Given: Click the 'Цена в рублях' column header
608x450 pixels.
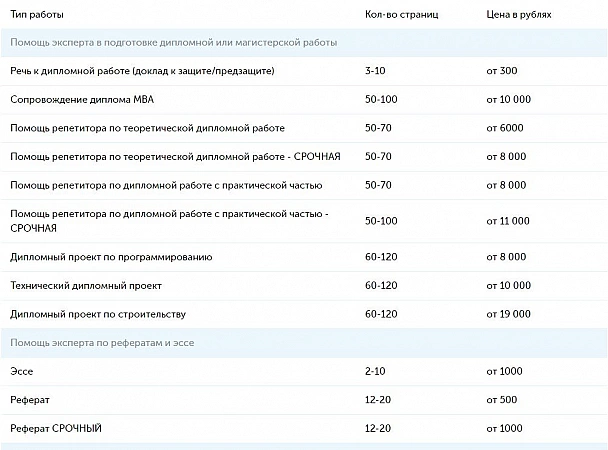Looking at the screenshot, I should (518, 16).
